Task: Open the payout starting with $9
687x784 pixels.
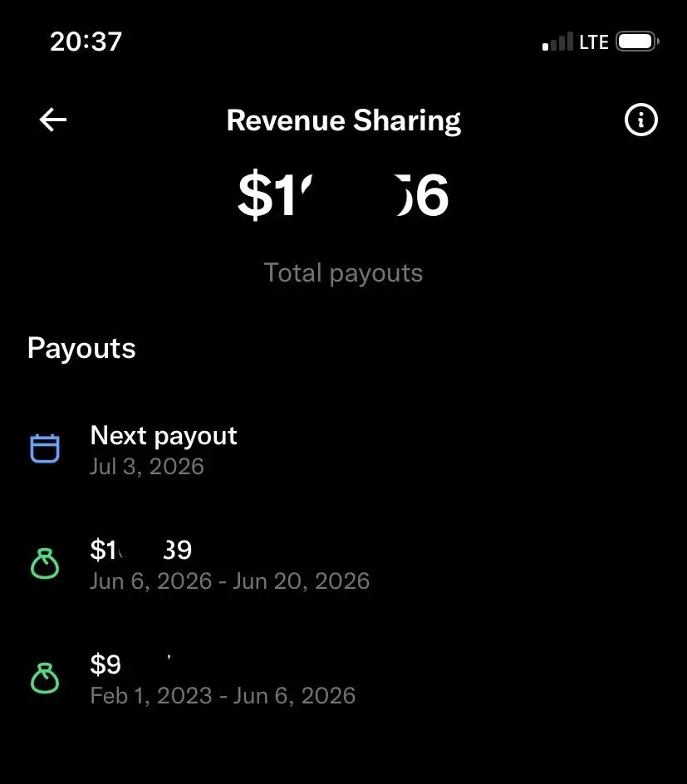Action: 344,679
